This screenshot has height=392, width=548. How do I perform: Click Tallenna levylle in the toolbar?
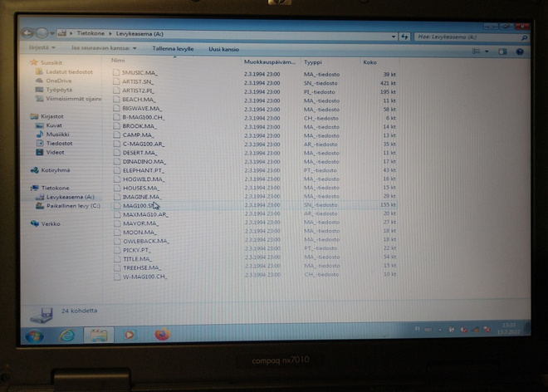(x=173, y=49)
